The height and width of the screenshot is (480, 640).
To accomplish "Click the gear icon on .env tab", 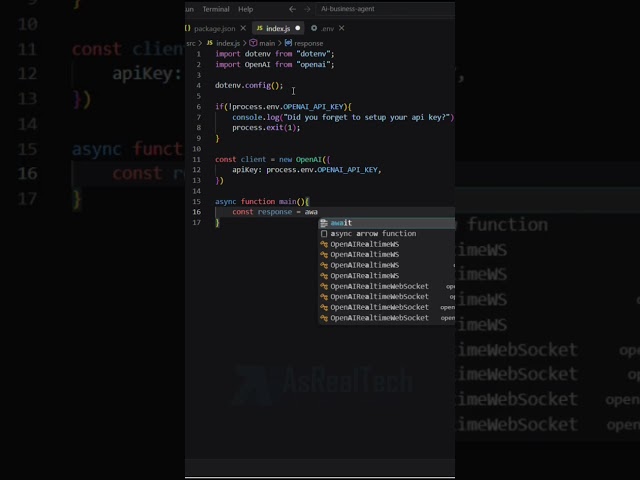I will click(x=314, y=28).
